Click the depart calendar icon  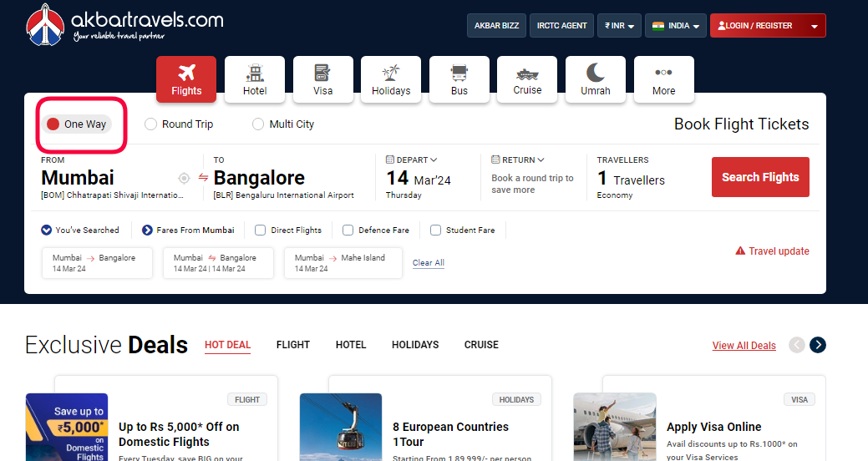tap(389, 160)
